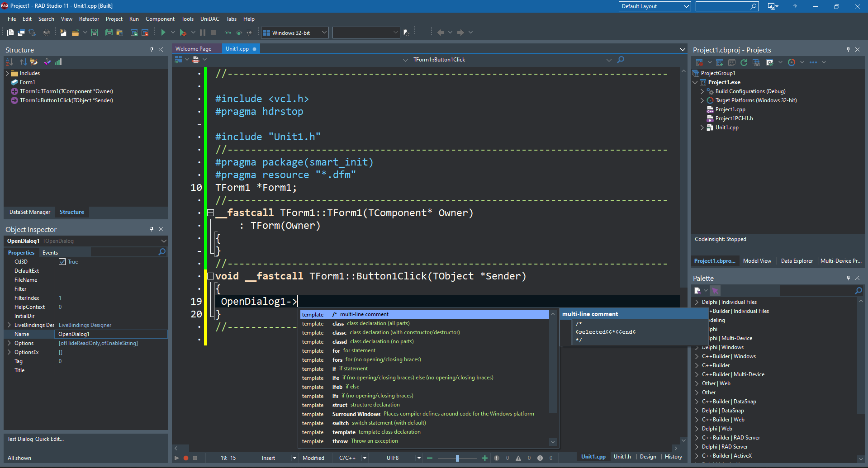Click the Open file folder toolbar icon
Image resolution: width=868 pixels, height=468 pixels.
tap(75, 33)
